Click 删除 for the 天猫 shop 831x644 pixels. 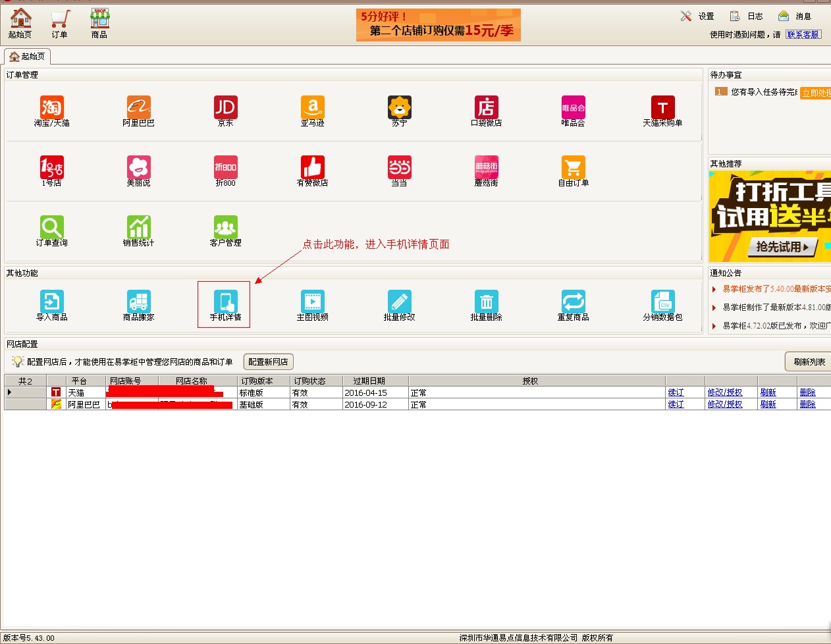pos(807,392)
